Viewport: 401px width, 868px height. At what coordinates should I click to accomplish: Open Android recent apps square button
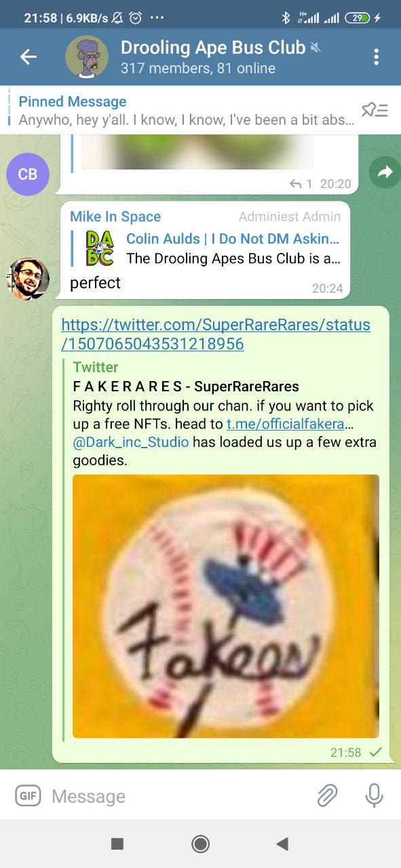[117, 844]
